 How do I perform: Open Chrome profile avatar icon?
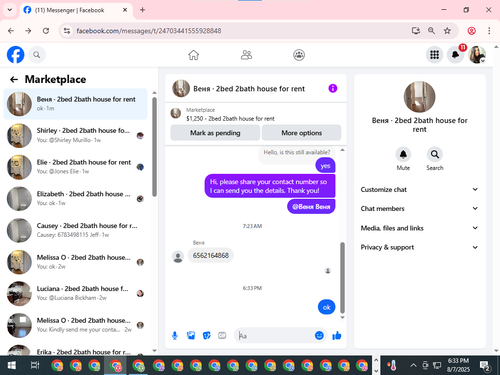(471, 31)
